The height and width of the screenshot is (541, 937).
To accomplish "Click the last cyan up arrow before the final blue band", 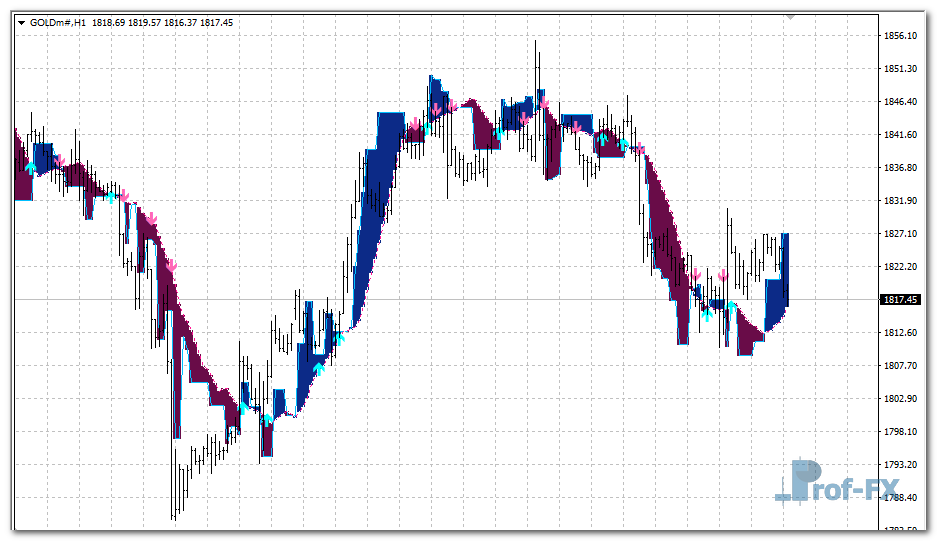I will 732,306.
